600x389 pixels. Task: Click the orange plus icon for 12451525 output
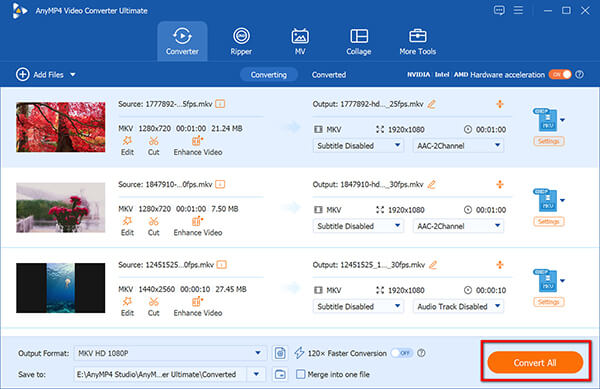pyautogui.click(x=500, y=265)
